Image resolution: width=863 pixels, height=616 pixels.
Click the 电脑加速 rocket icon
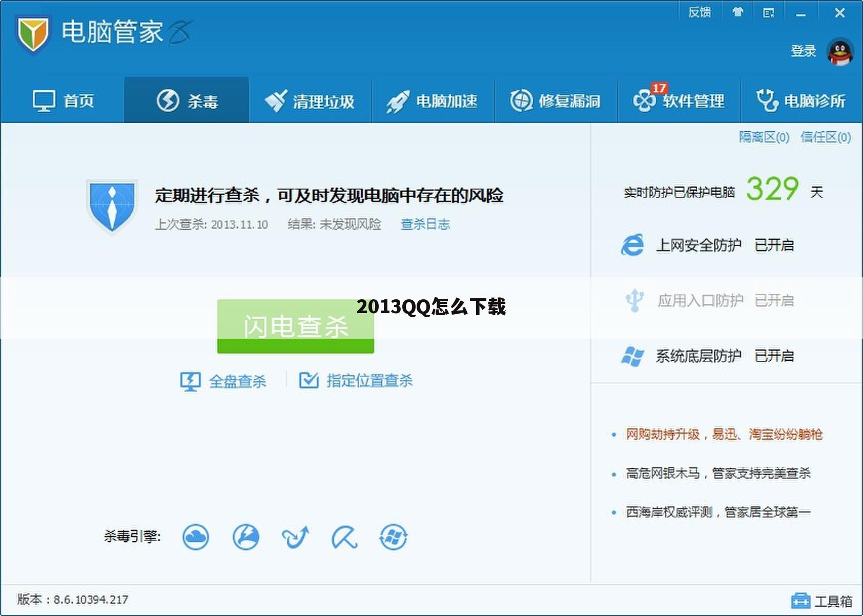[x=398, y=101]
